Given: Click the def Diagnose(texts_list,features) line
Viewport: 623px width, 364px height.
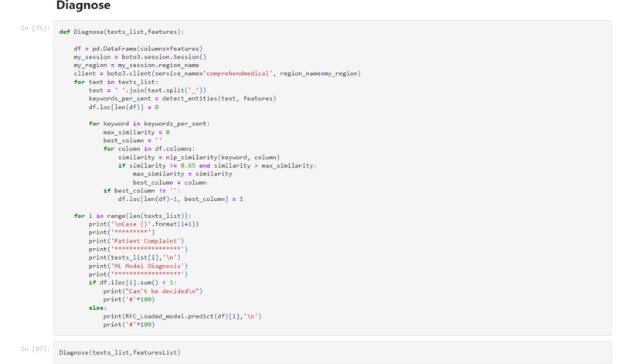Looking at the screenshot, I should point(121,32).
